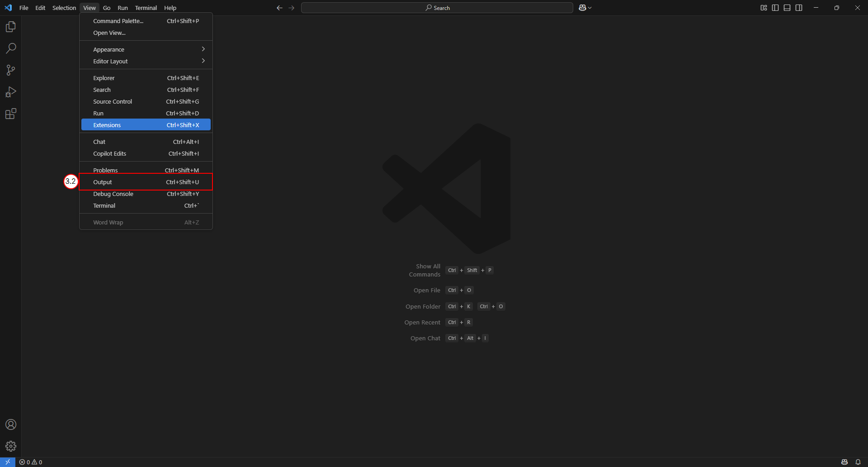Open Customize Layout icon in title bar
This screenshot has height=467, width=868.
pos(764,8)
